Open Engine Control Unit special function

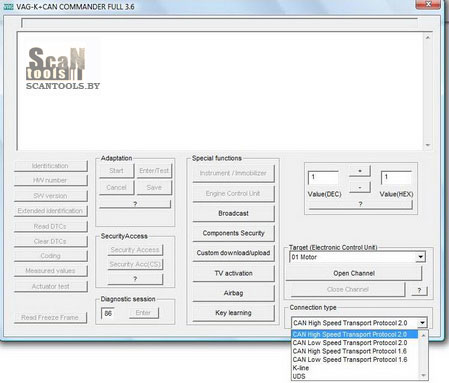pos(233,193)
